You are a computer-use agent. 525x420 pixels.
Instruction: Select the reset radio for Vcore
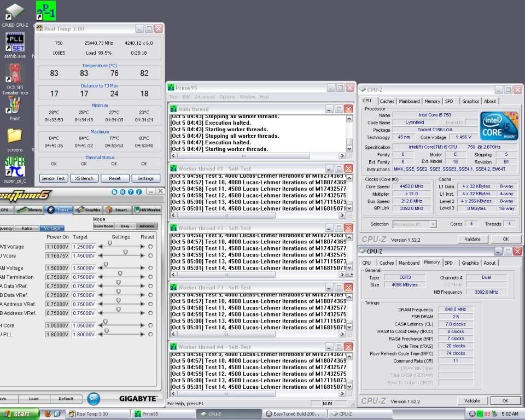pos(150,255)
